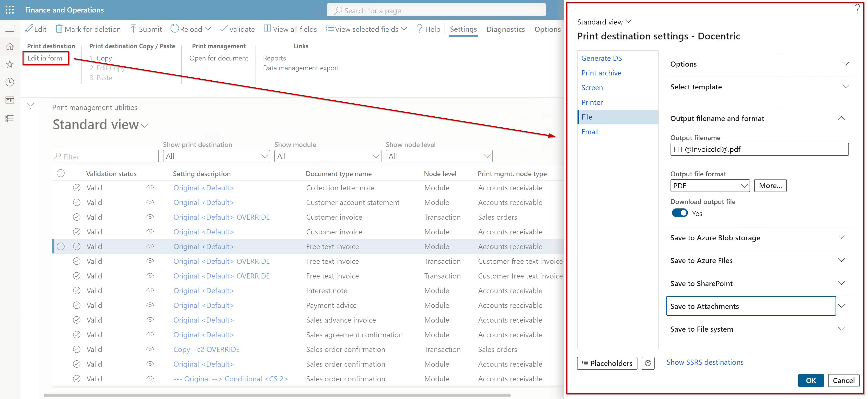Preview eye icon for Payment advice row
This screenshot has height=399, width=868.
pos(150,305)
